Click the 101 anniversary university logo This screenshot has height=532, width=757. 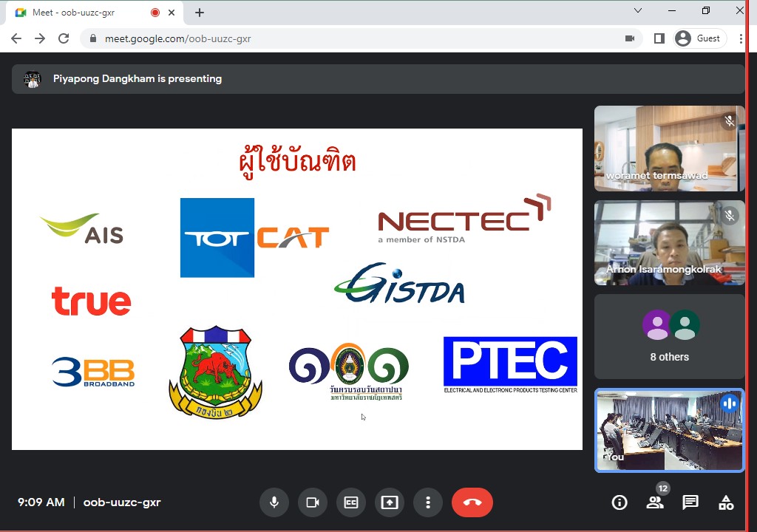[350, 371]
